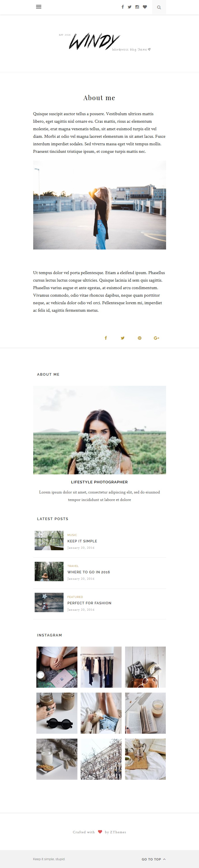Open Perfect For Fashion post thumbnail
This screenshot has width=199, height=868.
click(x=49, y=603)
